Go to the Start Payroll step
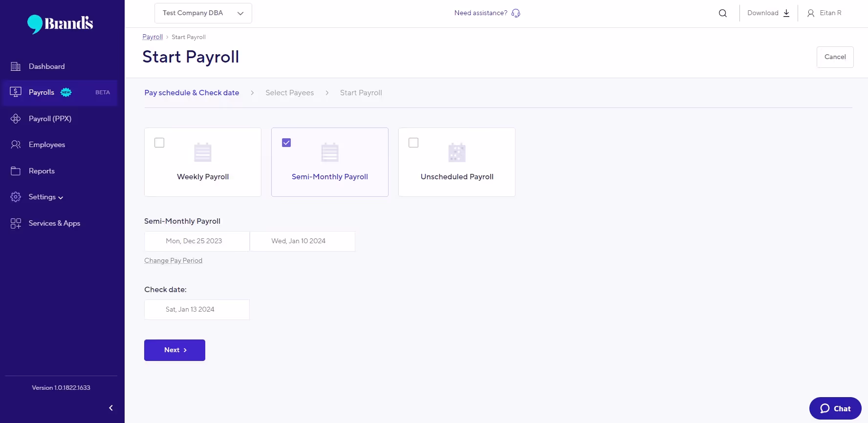The width and height of the screenshot is (868, 423). click(361, 93)
